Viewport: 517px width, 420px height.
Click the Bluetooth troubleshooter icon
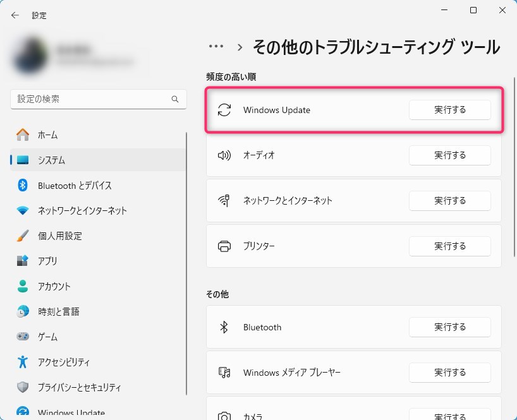224,327
